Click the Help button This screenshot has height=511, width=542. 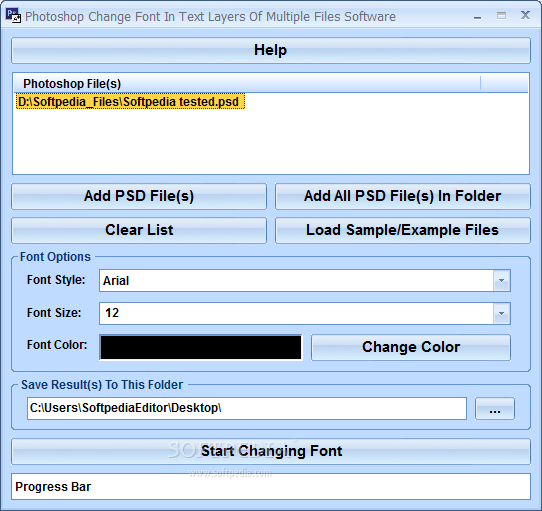(x=271, y=50)
